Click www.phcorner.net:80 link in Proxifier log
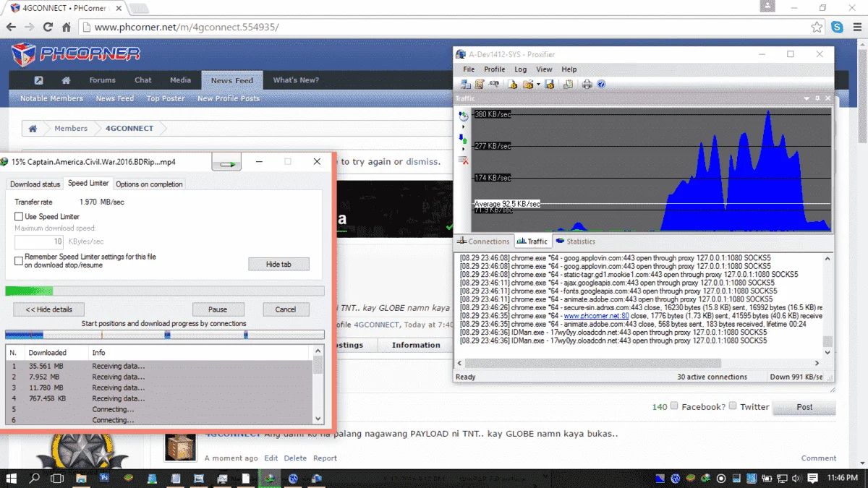Screen dimensions: 868x488 click(596, 316)
